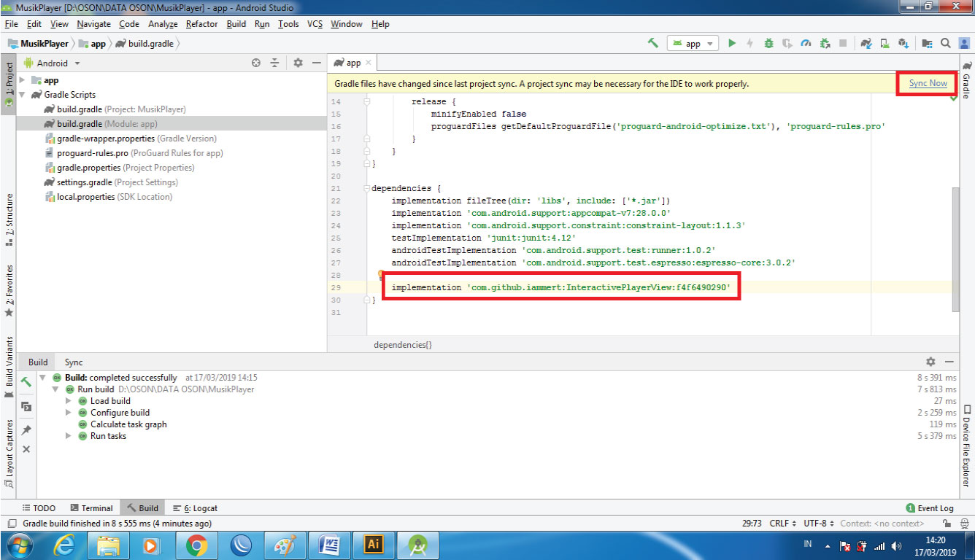This screenshot has width=975, height=560.
Task: Click the tool windows toggle in the status bar corner
Action: pyautogui.click(x=12, y=524)
